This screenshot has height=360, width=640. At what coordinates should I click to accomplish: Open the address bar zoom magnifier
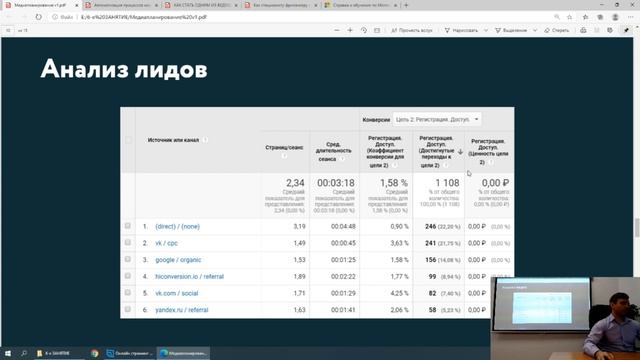coord(557,17)
